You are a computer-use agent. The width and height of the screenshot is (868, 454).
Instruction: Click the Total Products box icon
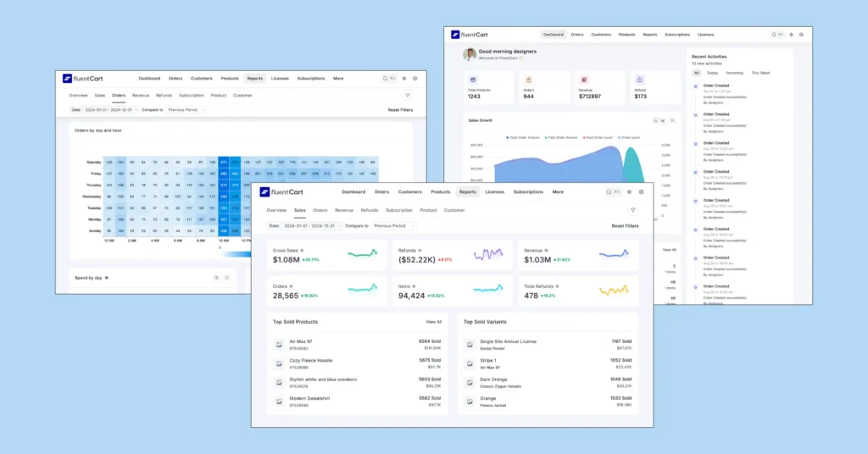pyautogui.click(x=473, y=79)
